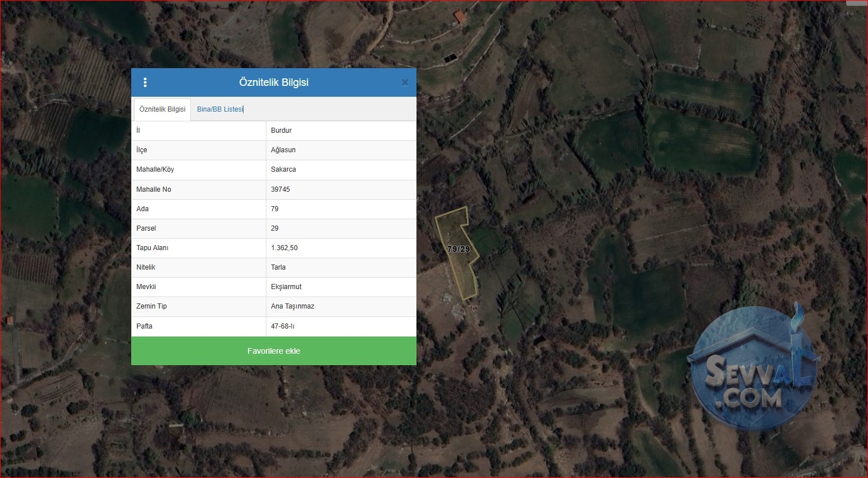This screenshot has width=868, height=478.
Task: Switch to the Öznitelik Bilgisi tab
Action: tap(162, 109)
